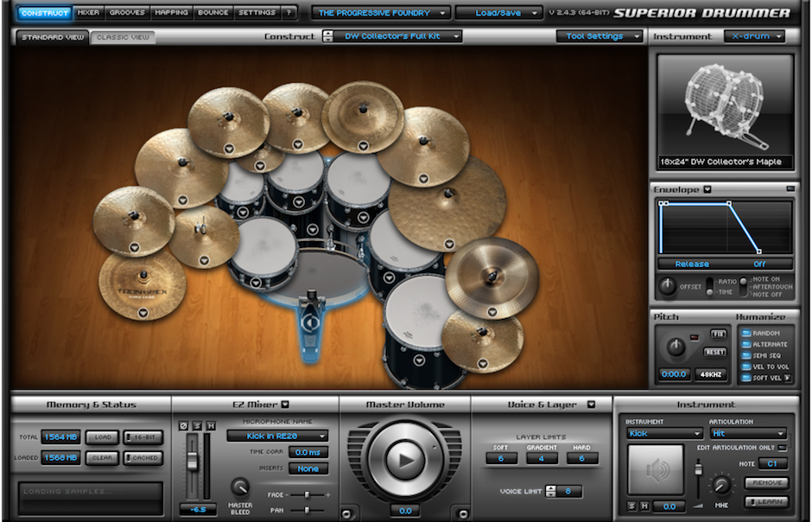The image size is (812, 522).
Task: Open the Tool Settings dropdown
Action: coord(599,36)
